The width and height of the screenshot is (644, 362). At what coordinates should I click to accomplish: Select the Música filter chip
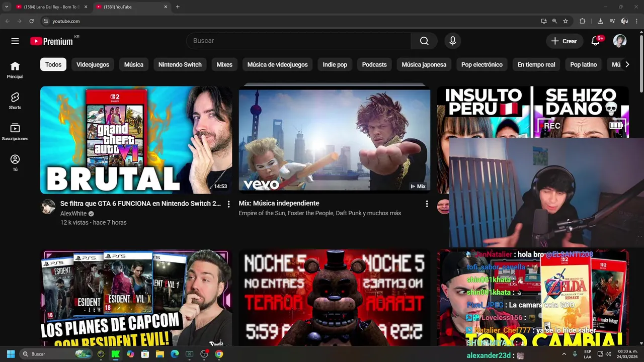pos(134,64)
